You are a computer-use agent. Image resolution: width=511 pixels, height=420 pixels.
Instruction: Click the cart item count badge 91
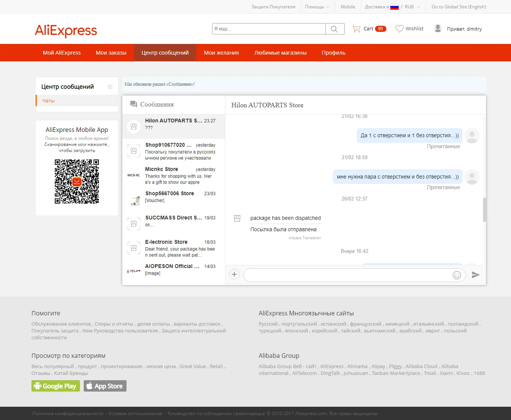pyautogui.click(x=381, y=29)
